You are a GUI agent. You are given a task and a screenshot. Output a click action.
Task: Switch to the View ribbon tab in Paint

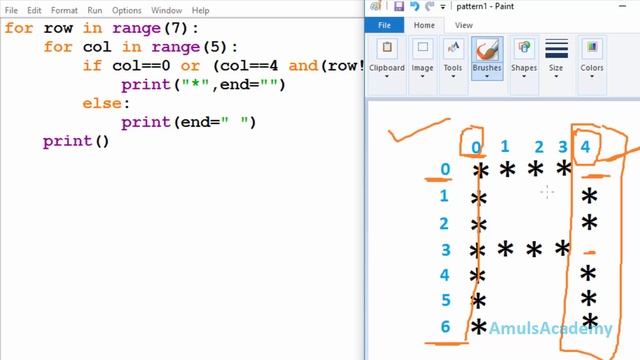pyautogui.click(x=464, y=25)
